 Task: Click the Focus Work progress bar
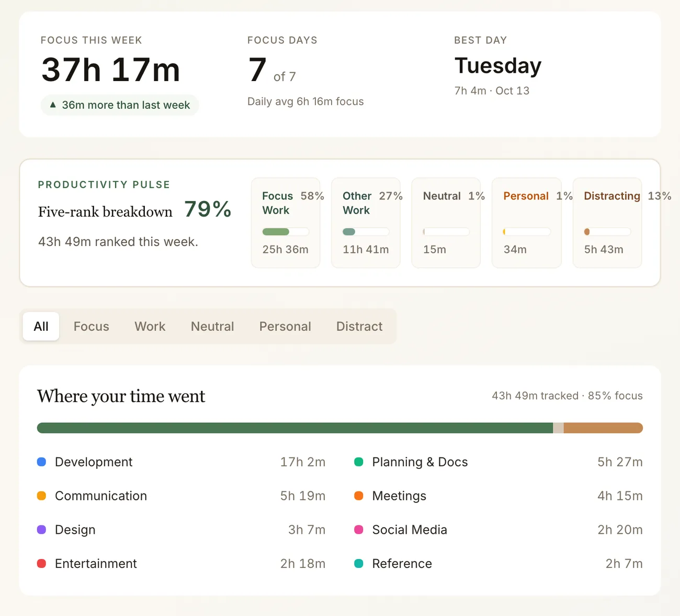[286, 232]
